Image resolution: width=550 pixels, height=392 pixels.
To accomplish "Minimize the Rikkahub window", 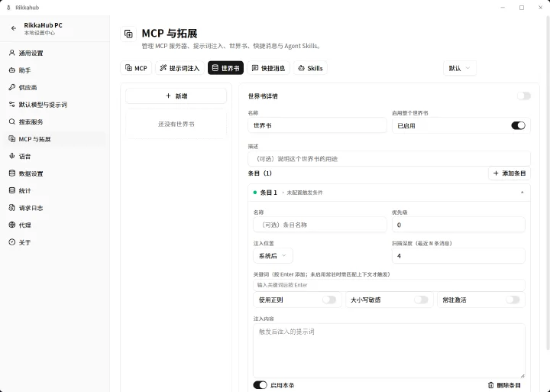I will [503, 8].
